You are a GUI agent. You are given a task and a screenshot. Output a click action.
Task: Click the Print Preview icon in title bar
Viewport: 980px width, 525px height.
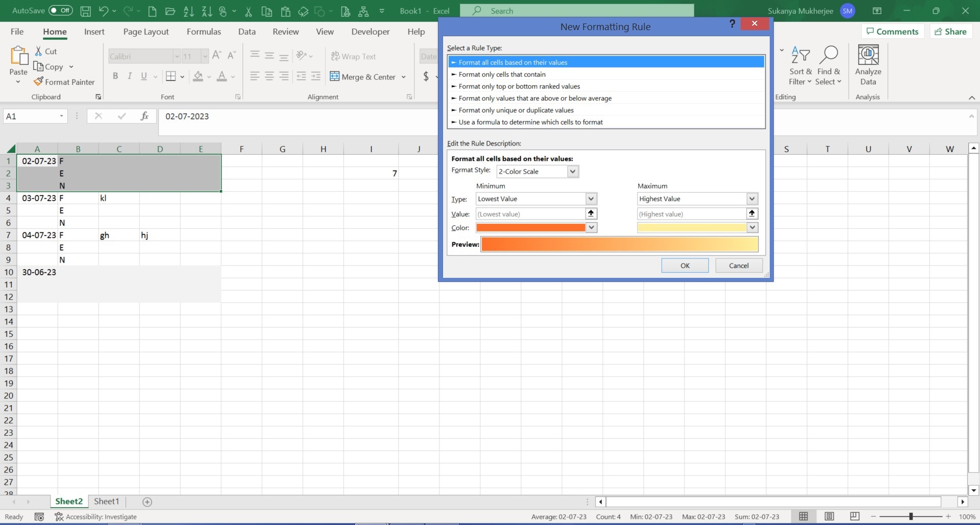[346, 11]
